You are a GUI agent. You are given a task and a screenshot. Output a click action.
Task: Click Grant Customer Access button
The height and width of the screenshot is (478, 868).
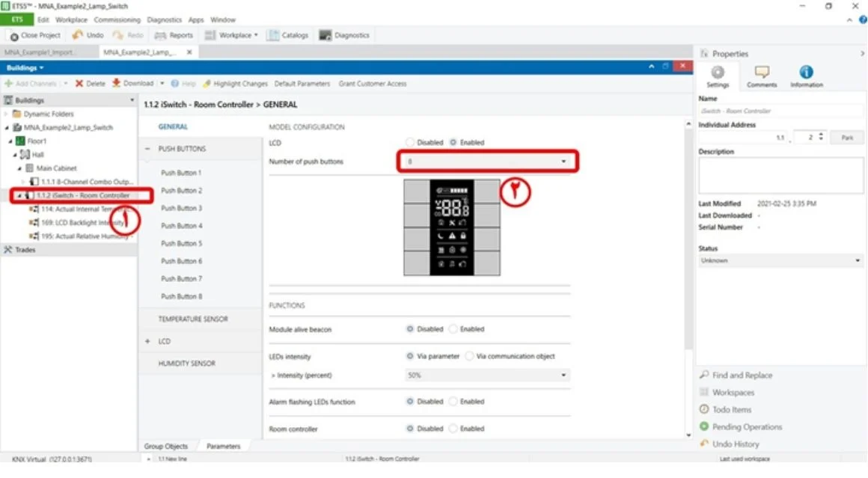click(x=373, y=84)
